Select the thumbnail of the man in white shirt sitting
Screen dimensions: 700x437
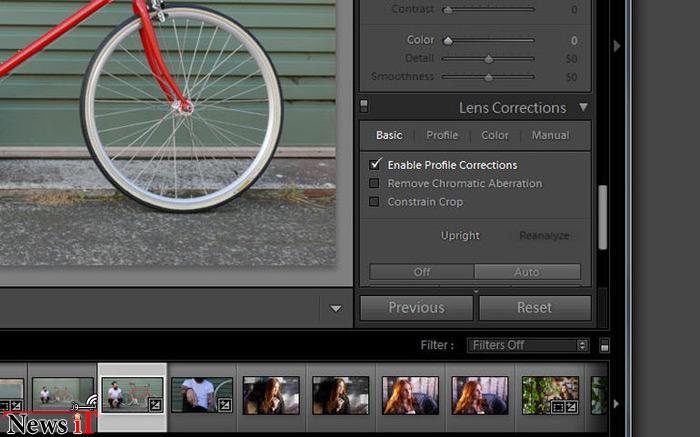[x=202, y=394]
